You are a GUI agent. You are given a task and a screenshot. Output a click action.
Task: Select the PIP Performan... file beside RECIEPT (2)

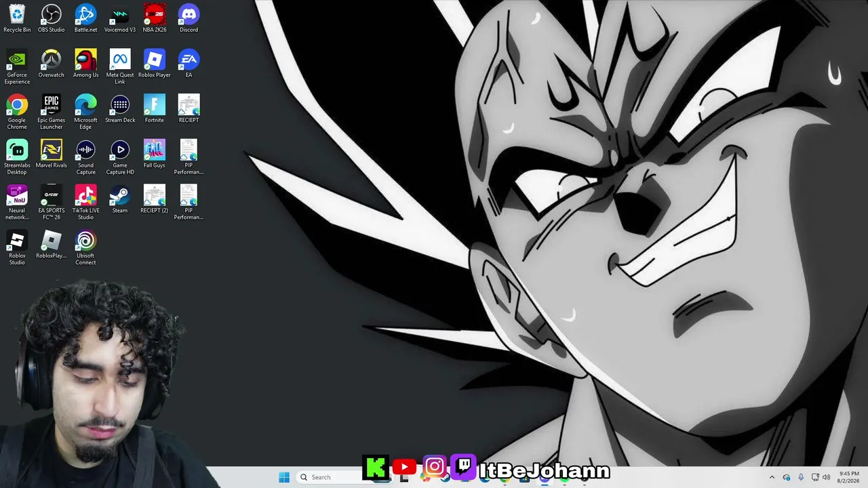pyautogui.click(x=189, y=203)
